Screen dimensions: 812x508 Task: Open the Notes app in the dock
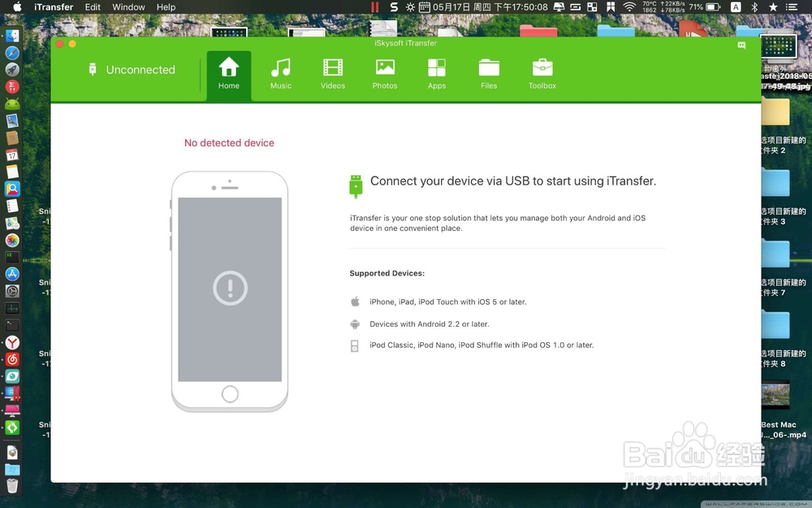(x=12, y=172)
